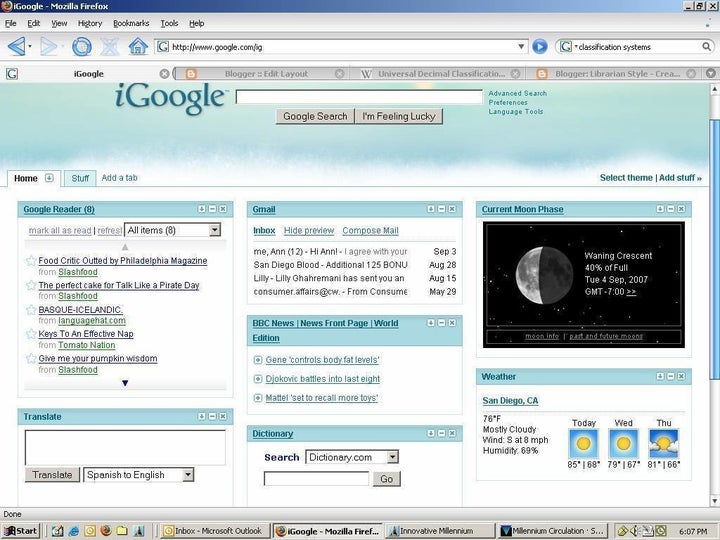Show next Reader items with down arrow
Screen dimensions: 720x540
click(125, 383)
